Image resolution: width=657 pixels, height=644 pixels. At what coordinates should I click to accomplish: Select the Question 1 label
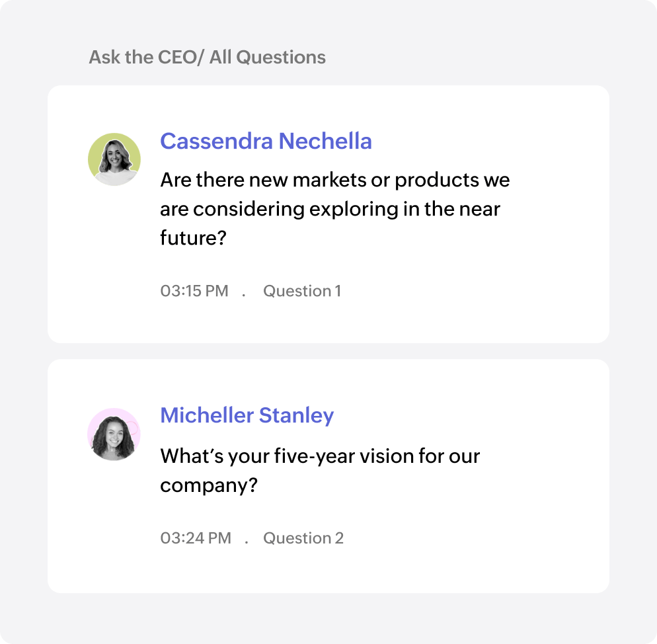click(x=302, y=291)
